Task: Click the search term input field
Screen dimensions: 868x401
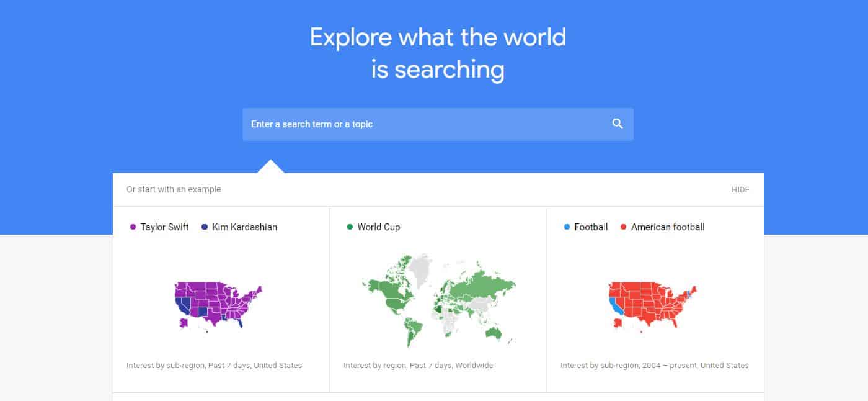Action: (x=438, y=124)
